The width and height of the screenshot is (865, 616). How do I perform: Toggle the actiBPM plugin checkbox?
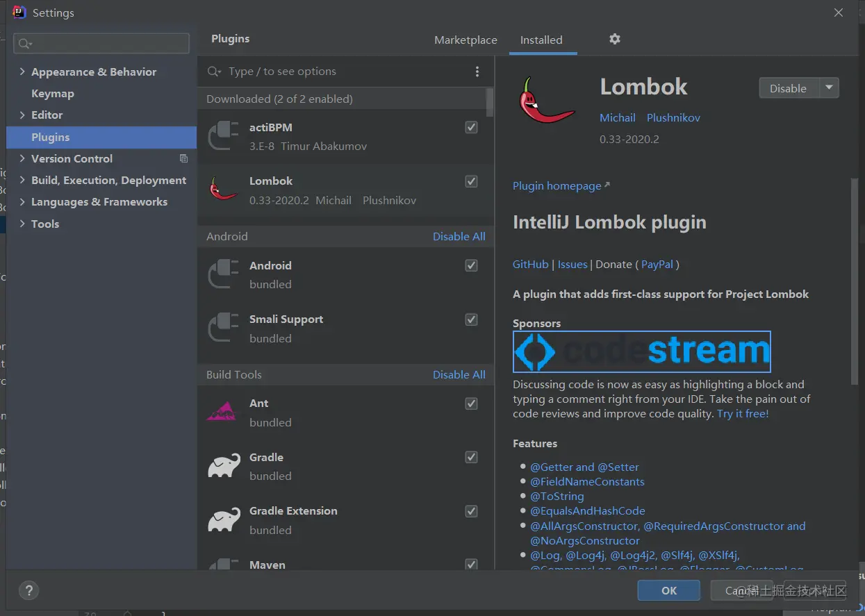coord(472,127)
